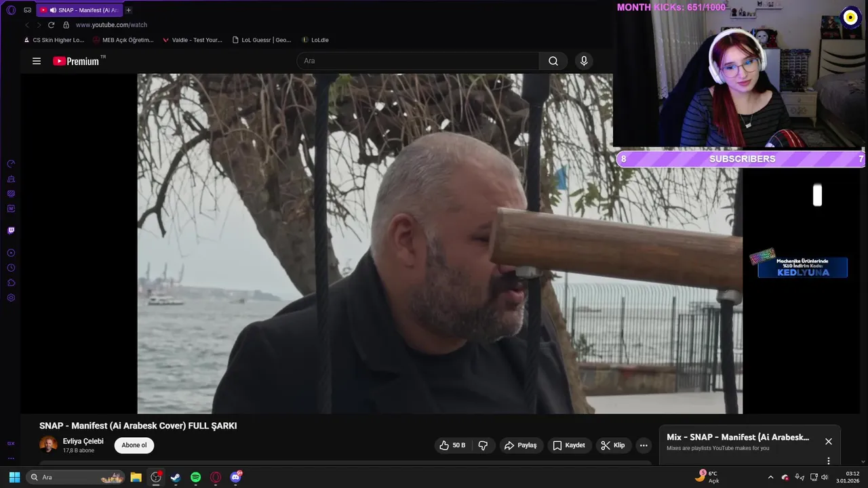Open GX Corner gamepad icon in tab bar
The height and width of the screenshot is (488, 868).
pos(27,10)
